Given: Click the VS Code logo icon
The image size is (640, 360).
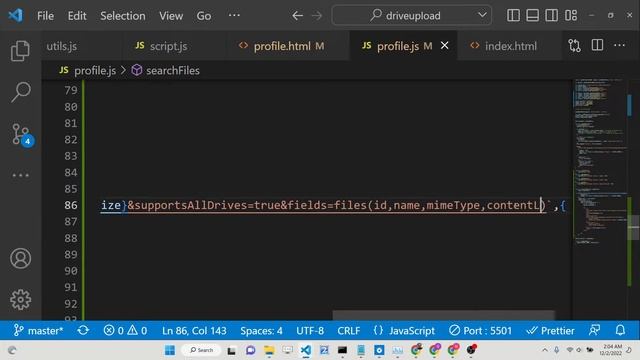Looking at the screenshot, I should pyautogui.click(x=16, y=16).
